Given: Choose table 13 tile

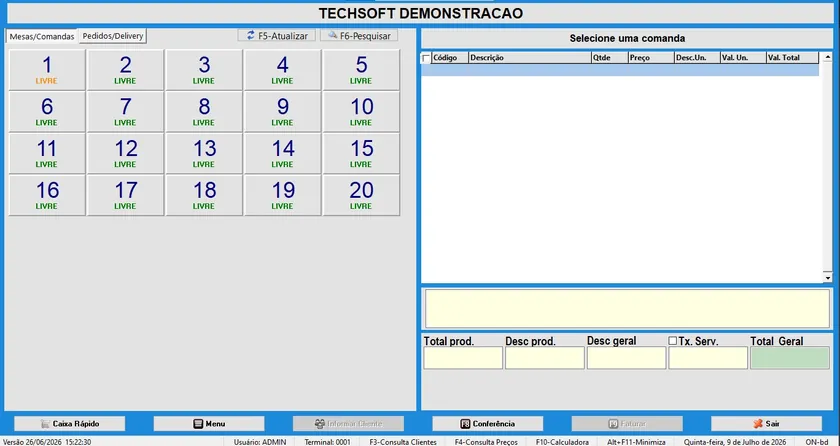Looking at the screenshot, I should click(204, 154).
